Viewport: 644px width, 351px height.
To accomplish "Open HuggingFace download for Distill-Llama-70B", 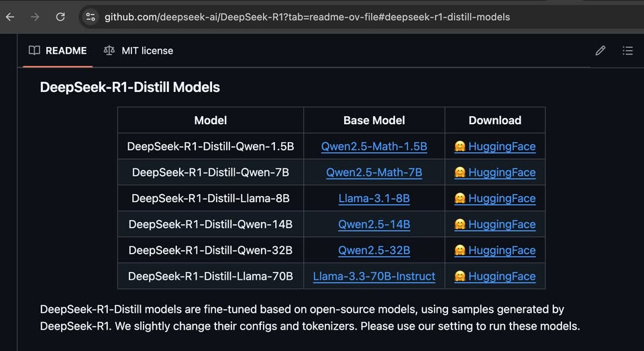I will [x=501, y=277].
